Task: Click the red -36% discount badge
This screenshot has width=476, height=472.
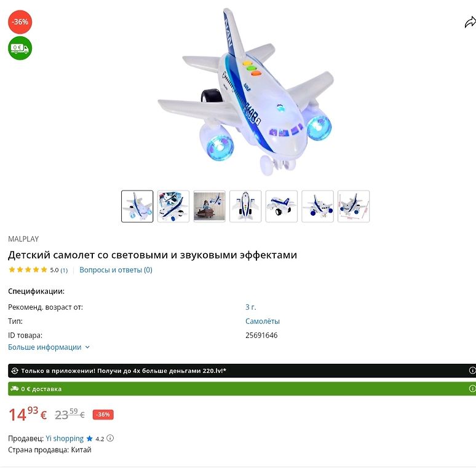Action: pos(20,22)
